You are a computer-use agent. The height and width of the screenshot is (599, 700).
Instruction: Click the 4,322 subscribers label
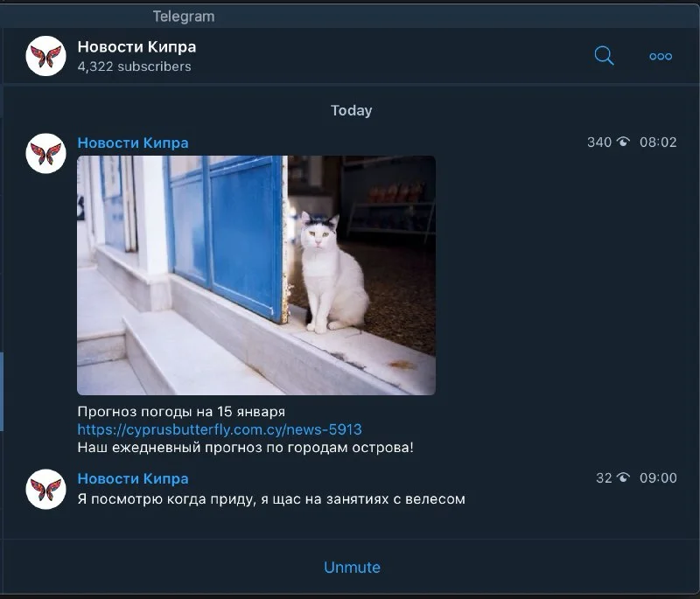click(x=134, y=66)
